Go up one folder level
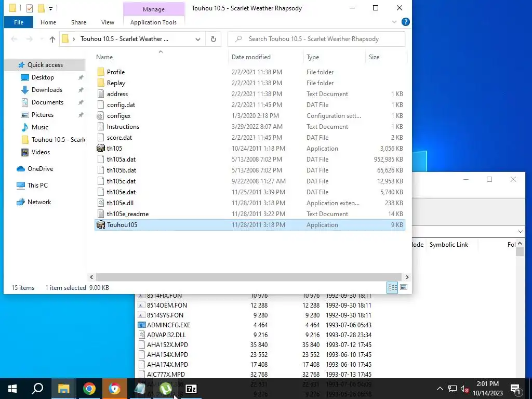Image resolution: width=532 pixels, height=399 pixels. coord(52,39)
